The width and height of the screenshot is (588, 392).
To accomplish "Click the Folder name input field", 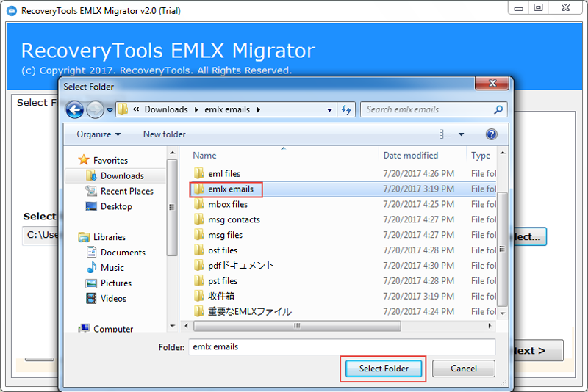I will 342,347.
